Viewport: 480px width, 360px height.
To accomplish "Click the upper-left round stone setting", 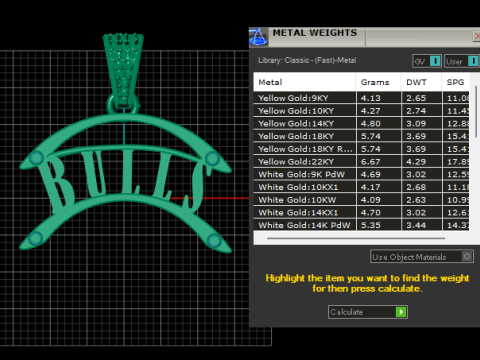I will pyautogui.click(x=36, y=158).
